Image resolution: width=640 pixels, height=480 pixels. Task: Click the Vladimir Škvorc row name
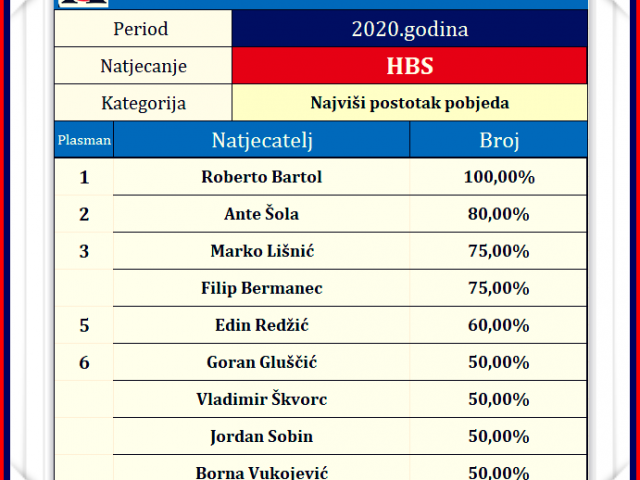tap(262, 400)
